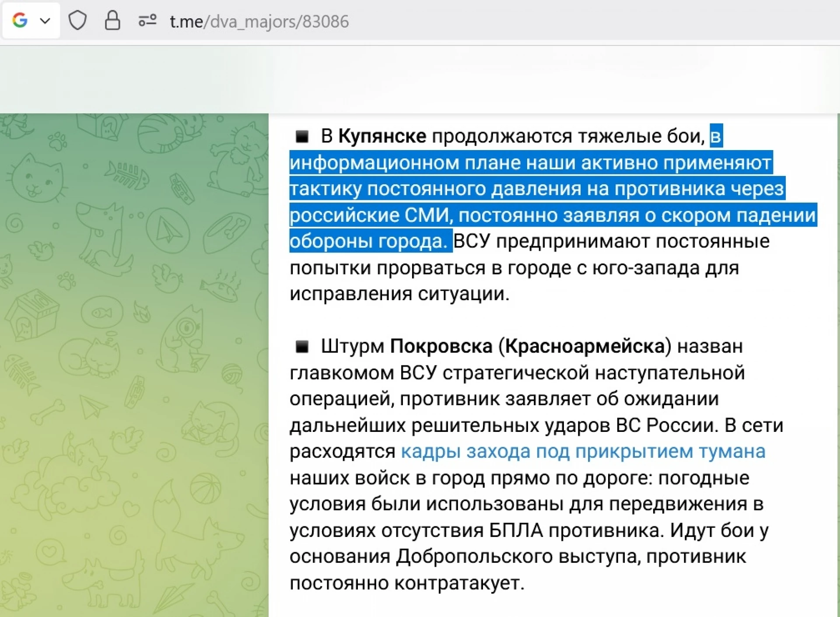Click the word "БПЛА" in second paragraph

point(516,530)
